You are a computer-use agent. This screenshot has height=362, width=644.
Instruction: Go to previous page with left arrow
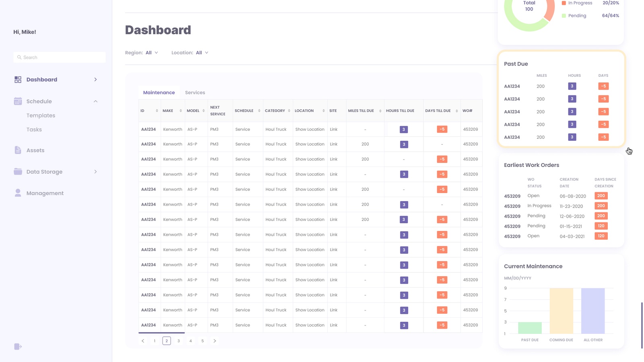143,341
